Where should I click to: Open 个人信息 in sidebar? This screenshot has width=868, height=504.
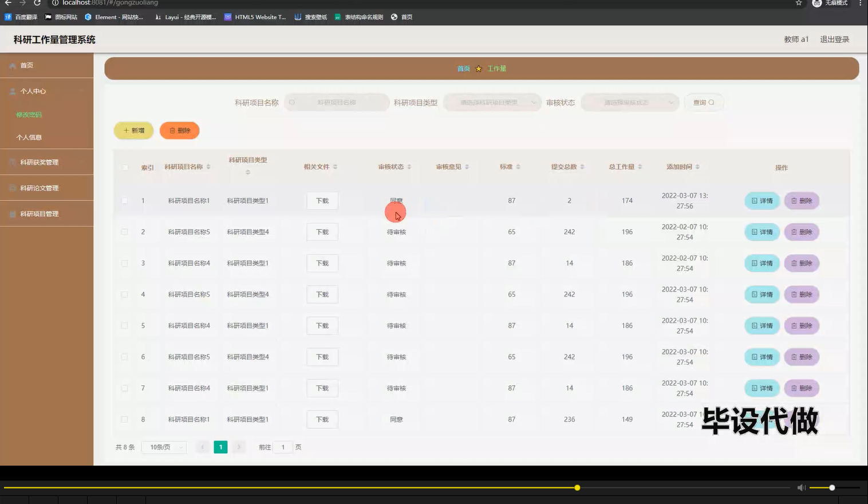(29, 137)
